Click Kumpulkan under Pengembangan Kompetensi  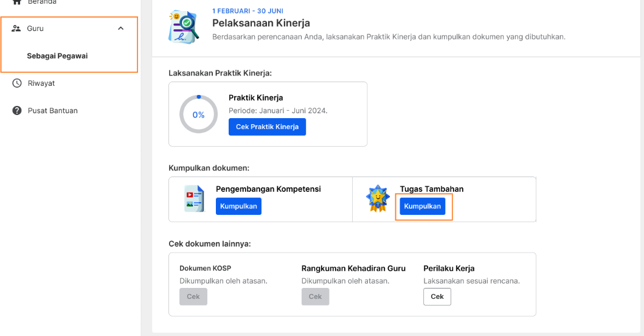pyautogui.click(x=238, y=206)
